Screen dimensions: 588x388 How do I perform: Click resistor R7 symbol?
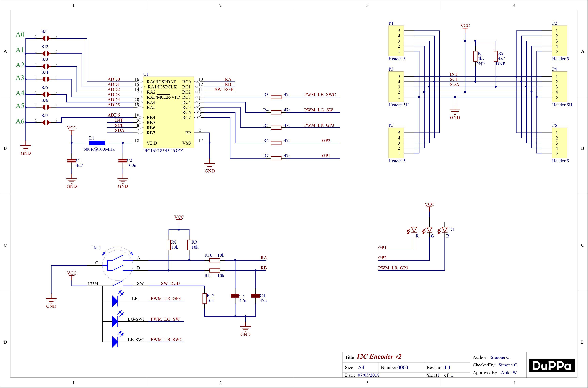point(276,158)
